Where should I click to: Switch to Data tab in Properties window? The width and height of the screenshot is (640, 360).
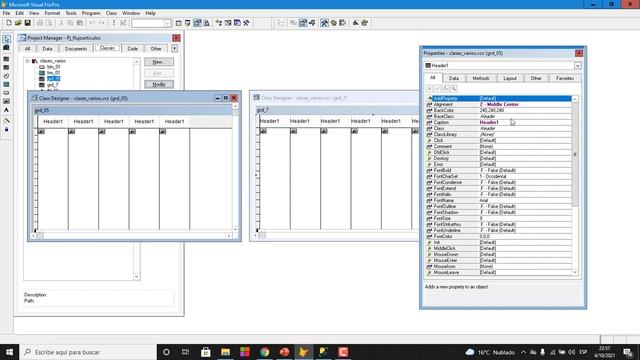coord(453,78)
